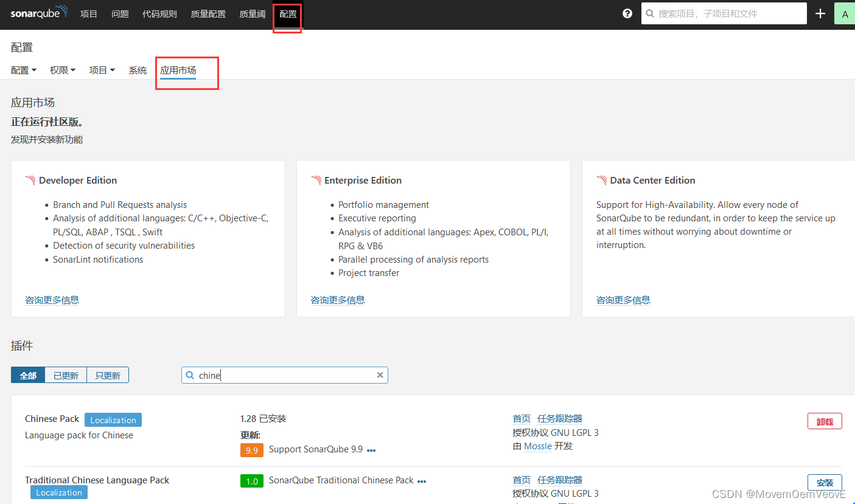
Task: Click the orange 9.9 version badge
Action: pos(252,450)
